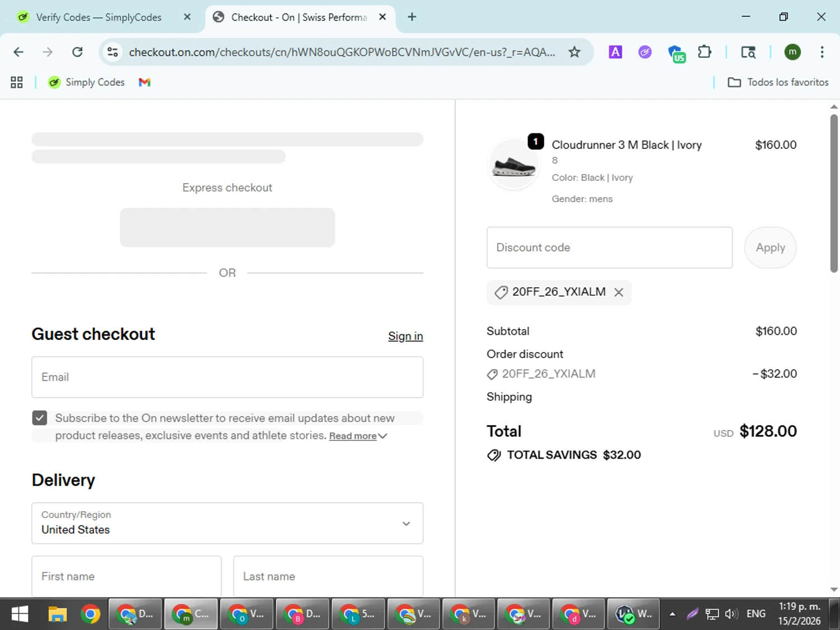Close the Checkout tab
840x630 pixels.
382,17
